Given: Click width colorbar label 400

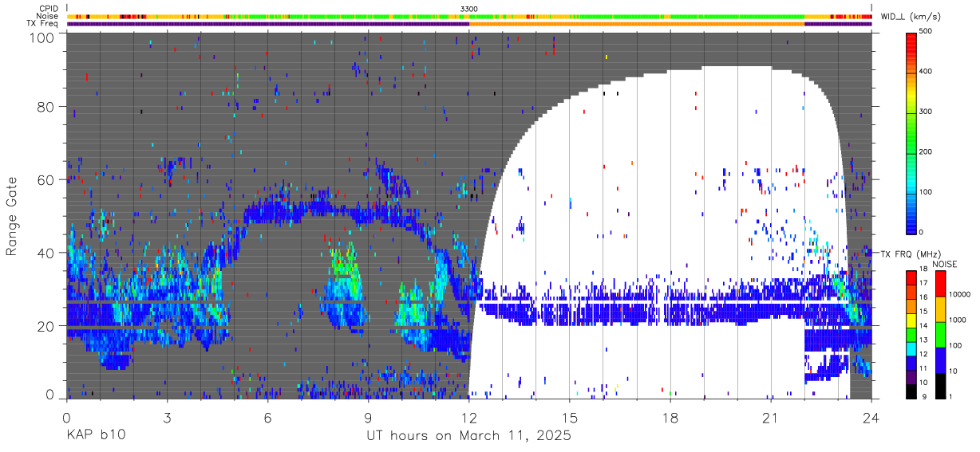Looking at the screenshot, I should [925, 72].
